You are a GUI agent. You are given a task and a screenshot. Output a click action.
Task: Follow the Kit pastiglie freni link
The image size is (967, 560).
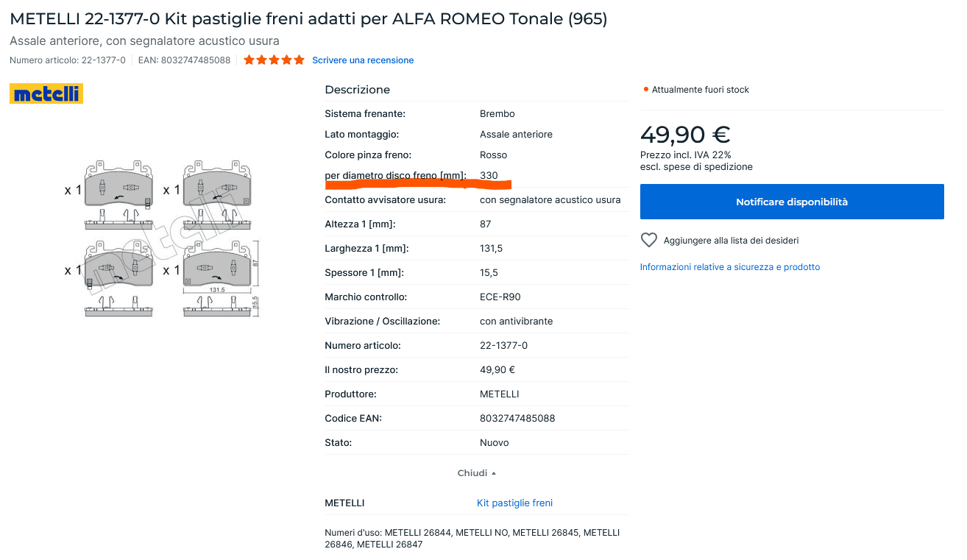click(514, 503)
